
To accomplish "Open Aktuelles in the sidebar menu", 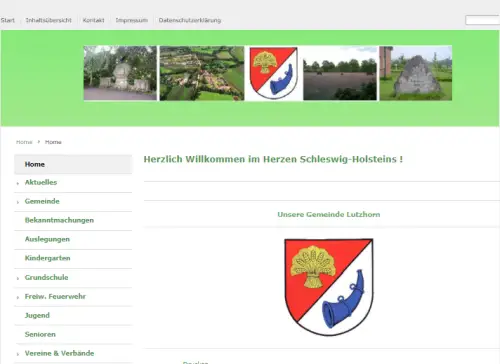I will click(x=41, y=182).
